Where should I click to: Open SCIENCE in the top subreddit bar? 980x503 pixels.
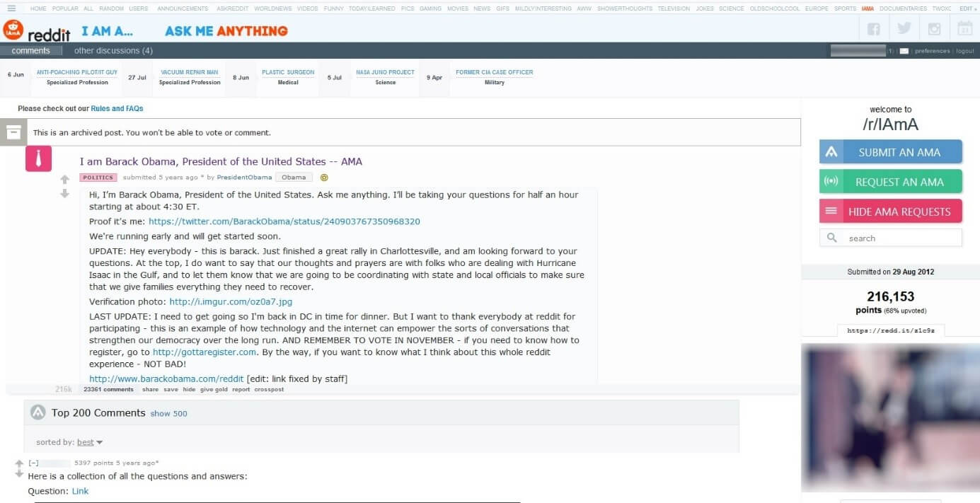(x=731, y=8)
